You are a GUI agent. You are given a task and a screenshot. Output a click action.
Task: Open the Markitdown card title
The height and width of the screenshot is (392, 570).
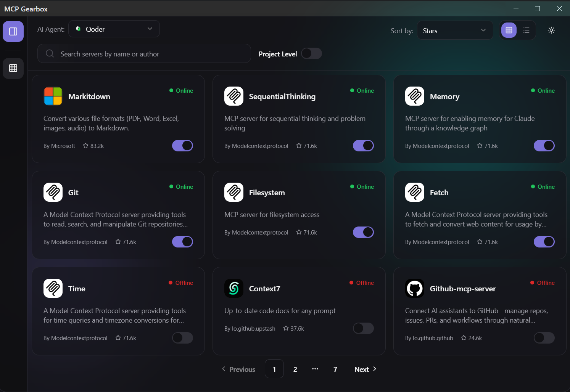point(89,96)
